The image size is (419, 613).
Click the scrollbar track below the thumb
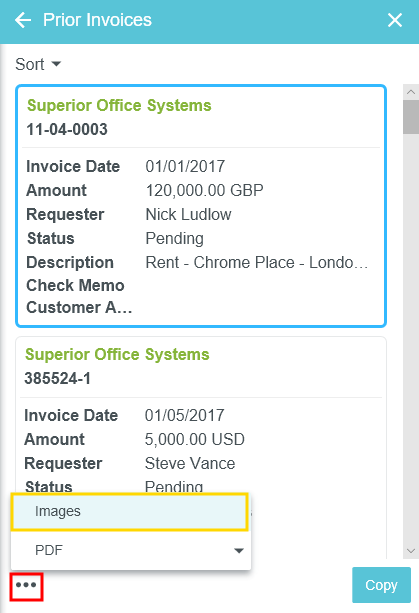click(411, 339)
